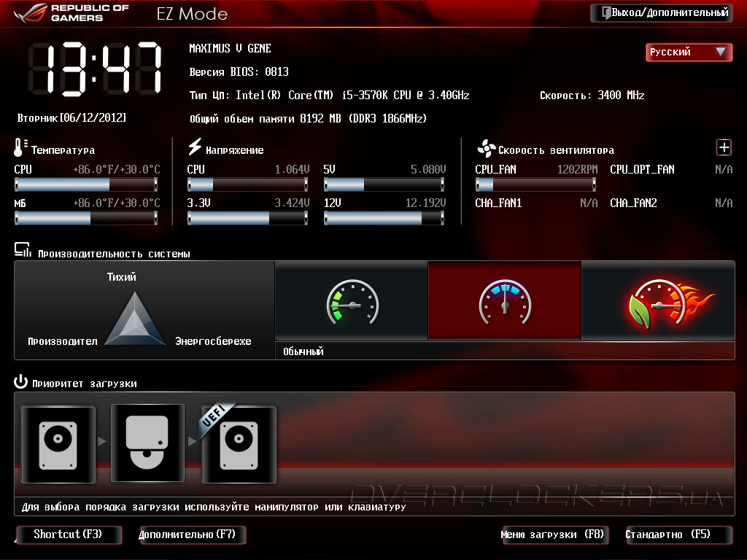Select the UEFI hard drive boot device
This screenshot has height=560, width=747.
coord(239,445)
